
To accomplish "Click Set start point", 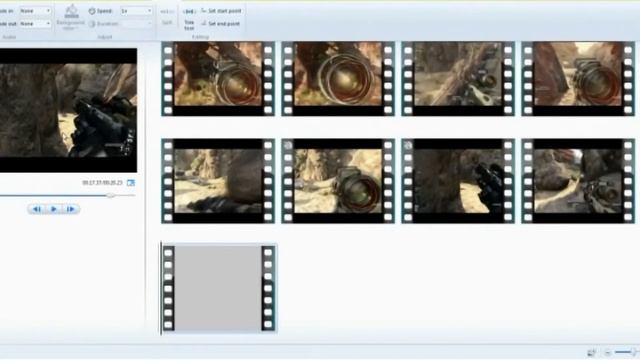I will [x=221, y=11].
